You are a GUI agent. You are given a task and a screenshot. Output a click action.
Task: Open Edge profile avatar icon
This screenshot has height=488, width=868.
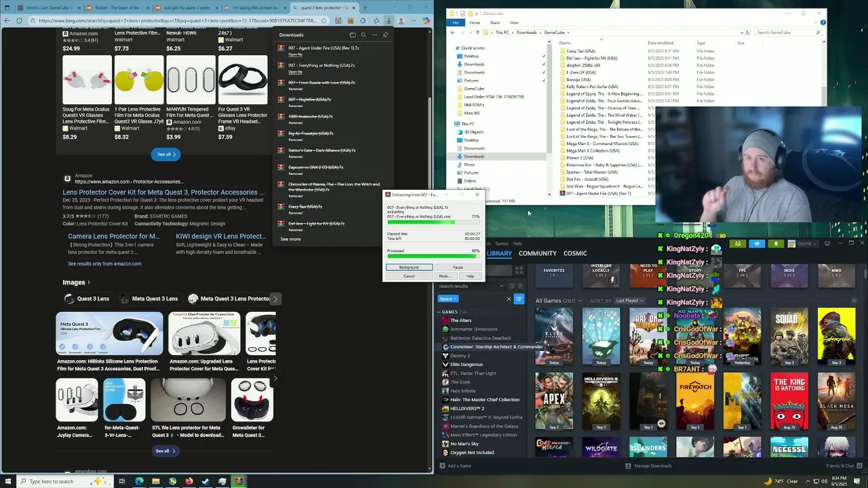point(401,20)
